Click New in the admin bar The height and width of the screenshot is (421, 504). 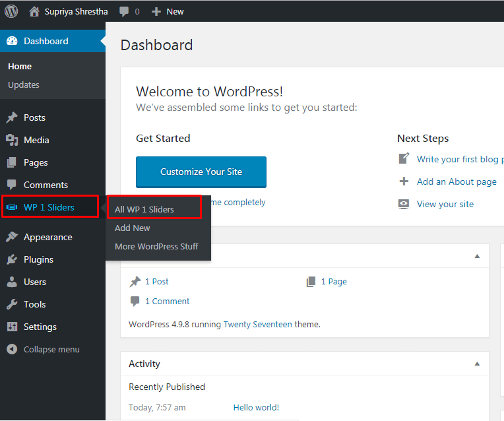pyautogui.click(x=175, y=12)
